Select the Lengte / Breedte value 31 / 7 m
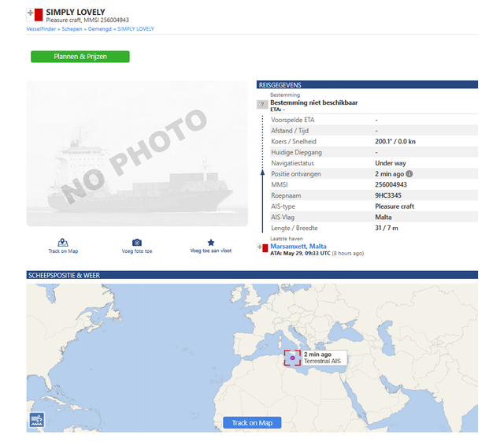 tap(387, 228)
